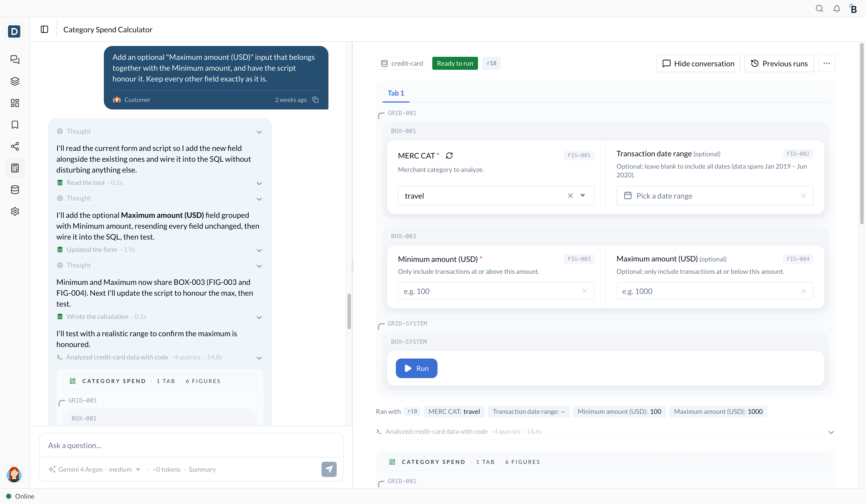Focus the Ask a question box

click(191, 445)
